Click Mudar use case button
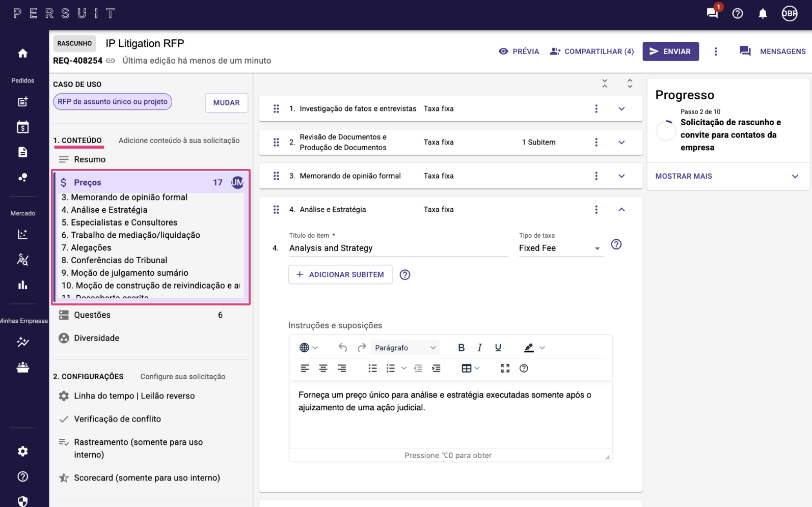This screenshot has width=812, height=507. [x=227, y=102]
